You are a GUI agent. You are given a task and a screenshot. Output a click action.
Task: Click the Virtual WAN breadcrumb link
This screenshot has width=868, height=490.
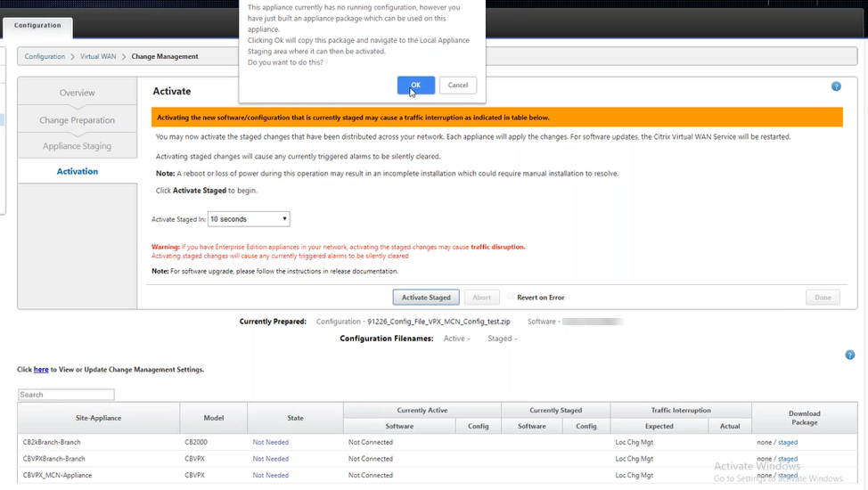[x=98, y=56]
